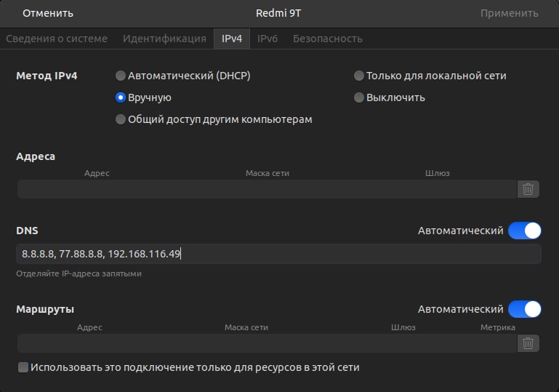The width and height of the screenshot is (559, 392).
Task: Select the Disable IPv4 option
Action: [x=358, y=97]
